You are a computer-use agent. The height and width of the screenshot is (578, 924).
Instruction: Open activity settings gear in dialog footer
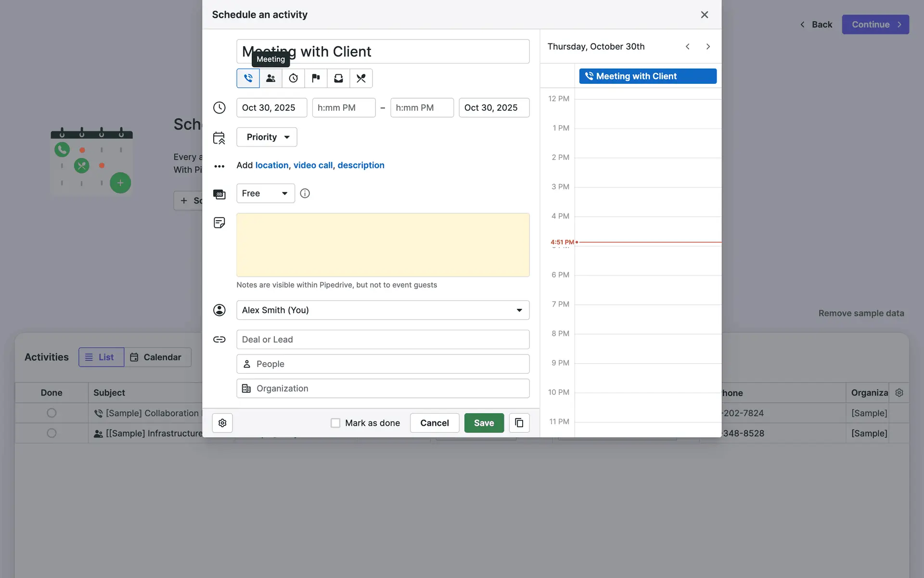[x=222, y=423]
